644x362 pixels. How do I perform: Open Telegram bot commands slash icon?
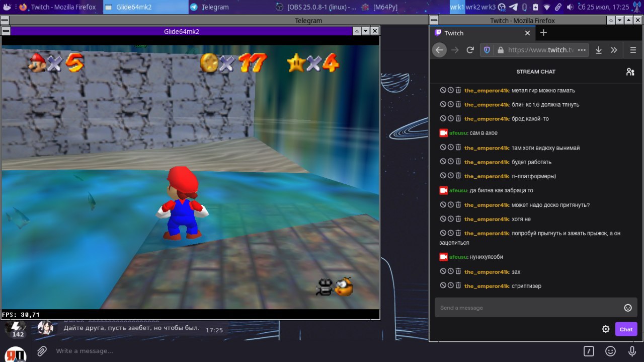pos(589,351)
